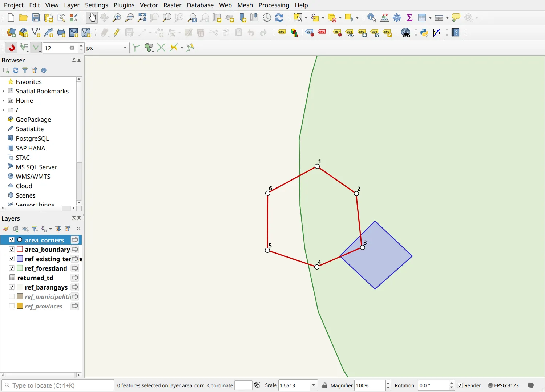The image size is (545, 392).
Task: Activate the Zoom Out magnifier tool
Action: (x=129, y=17)
